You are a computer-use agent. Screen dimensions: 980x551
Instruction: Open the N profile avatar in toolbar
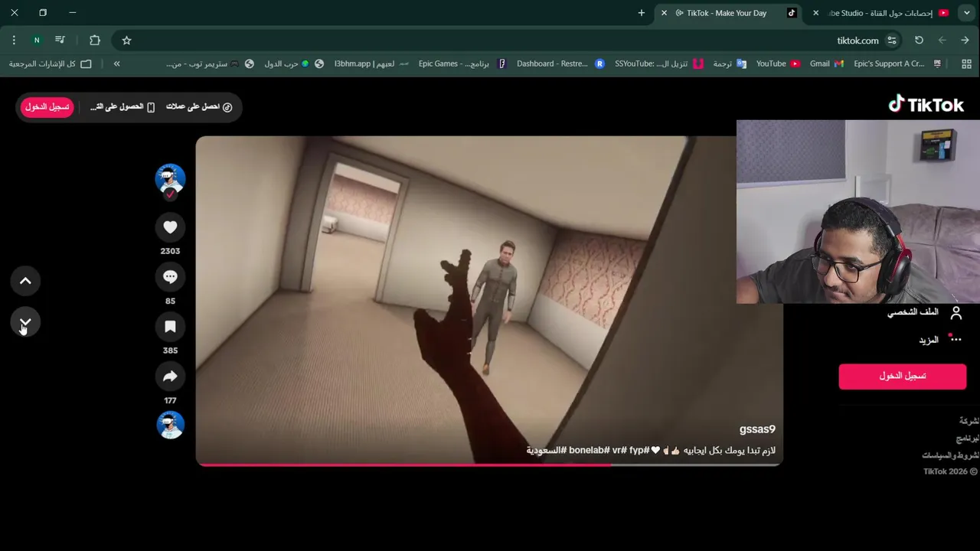click(36, 41)
